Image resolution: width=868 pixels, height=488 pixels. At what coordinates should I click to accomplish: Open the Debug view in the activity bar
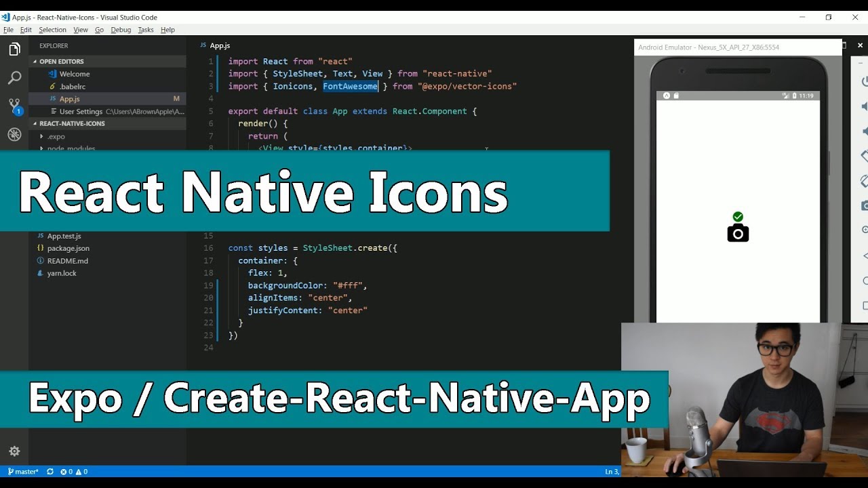(14, 135)
